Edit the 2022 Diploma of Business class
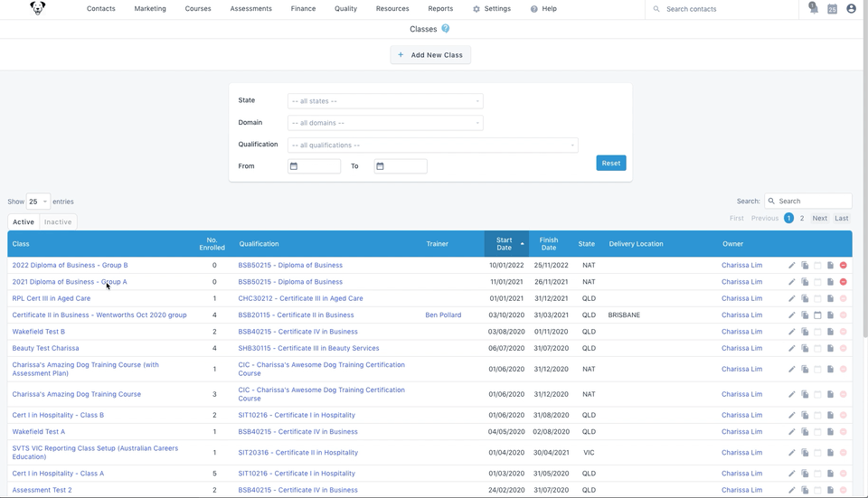This screenshot has width=868, height=498. click(x=792, y=265)
